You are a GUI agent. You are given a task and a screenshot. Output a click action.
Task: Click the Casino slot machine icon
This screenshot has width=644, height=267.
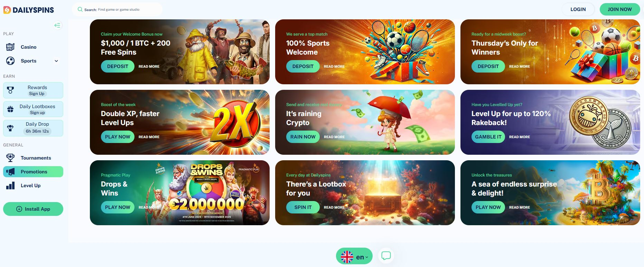pyautogui.click(x=10, y=47)
